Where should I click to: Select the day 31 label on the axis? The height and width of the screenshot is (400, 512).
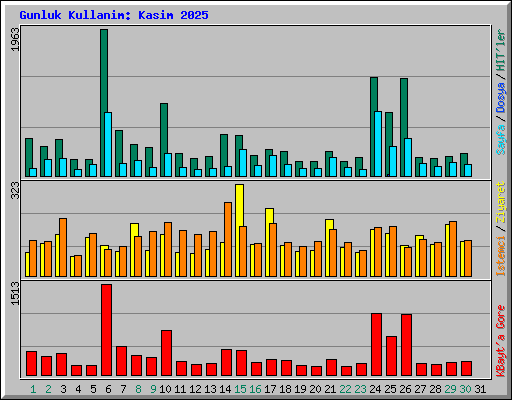[x=480, y=389]
